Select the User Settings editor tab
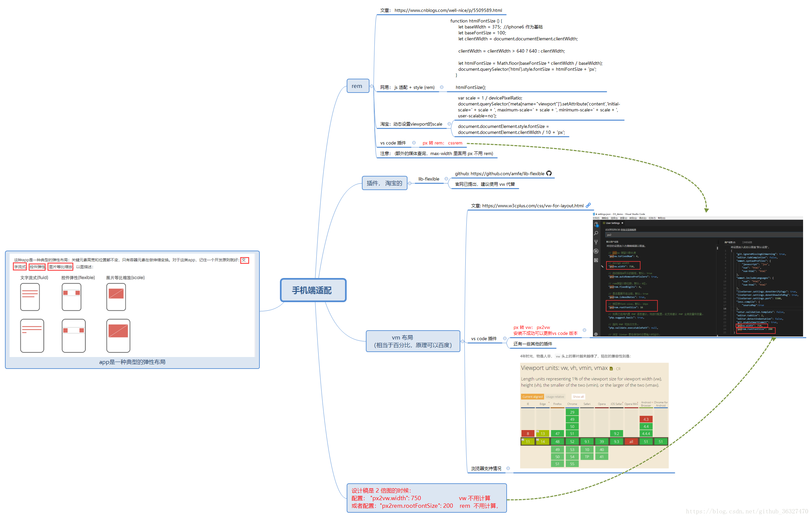This screenshot has width=812, height=518. click(613, 223)
